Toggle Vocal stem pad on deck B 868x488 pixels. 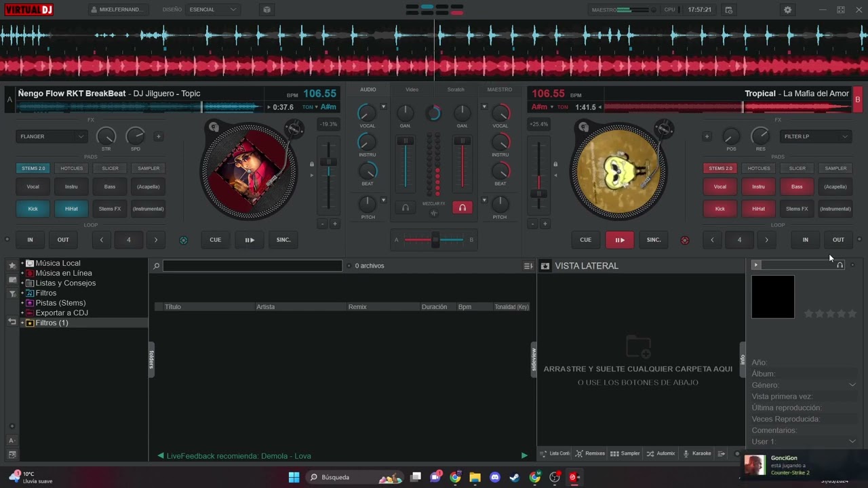(x=720, y=186)
